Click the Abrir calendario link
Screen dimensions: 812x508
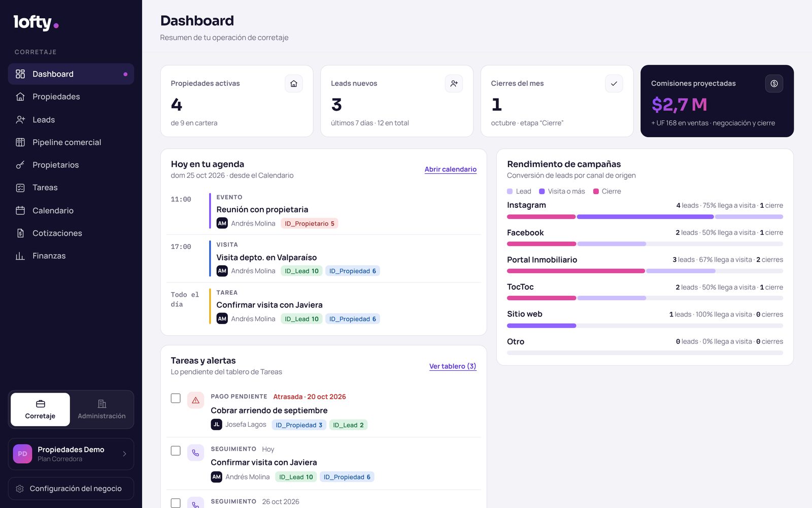coord(451,169)
